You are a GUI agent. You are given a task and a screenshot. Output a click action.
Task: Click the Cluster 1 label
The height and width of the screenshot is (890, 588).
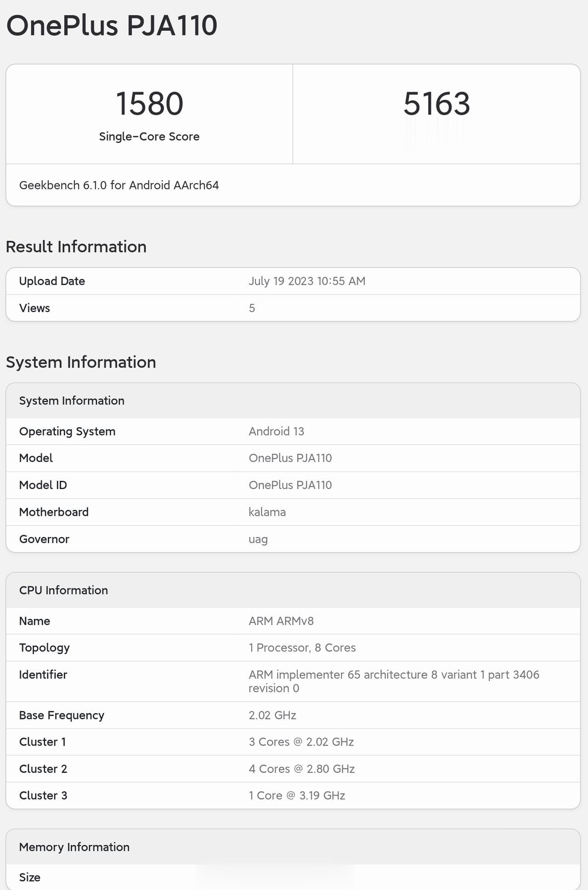coord(43,742)
